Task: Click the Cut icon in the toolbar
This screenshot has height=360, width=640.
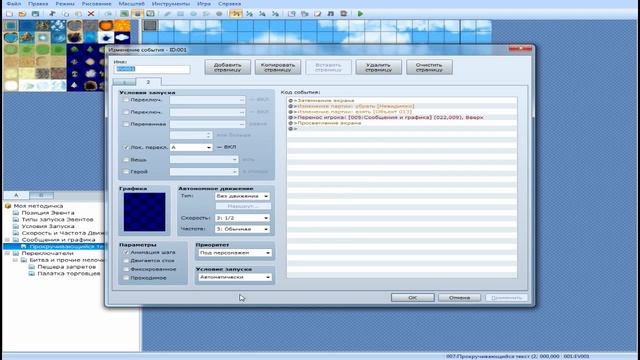Action: pyautogui.click(x=52, y=13)
